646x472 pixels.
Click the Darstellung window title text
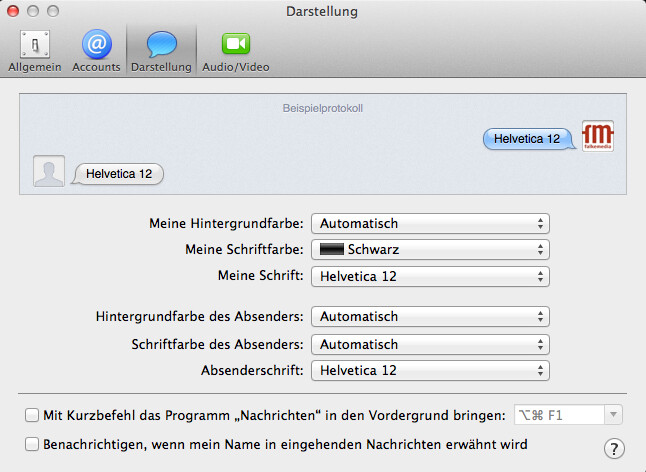coord(322,11)
